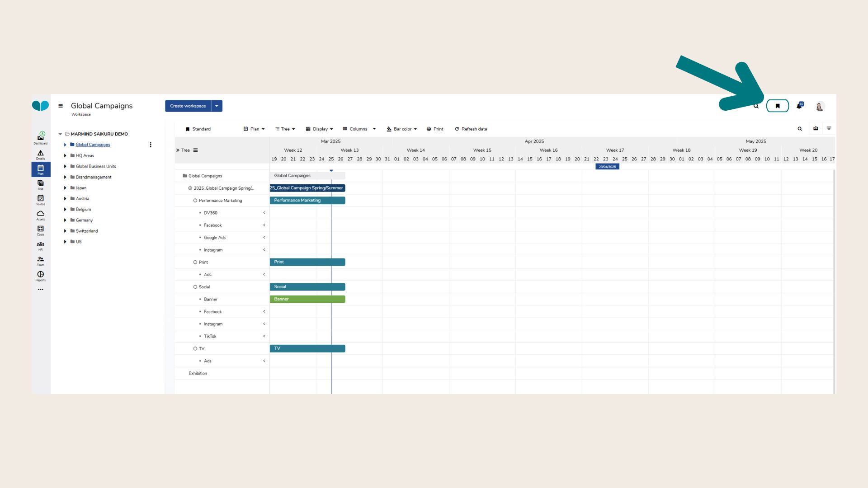The height and width of the screenshot is (488, 868).
Task: Click the bookmark icon in top bar
Action: (x=777, y=106)
